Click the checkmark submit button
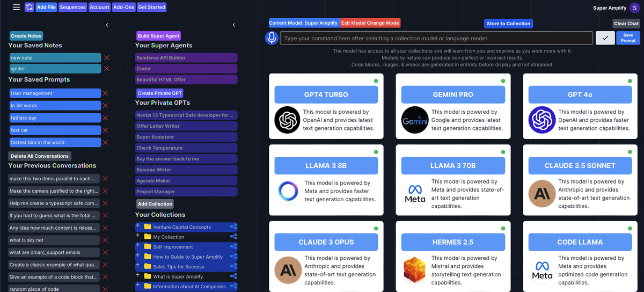644x292 pixels. point(605,38)
